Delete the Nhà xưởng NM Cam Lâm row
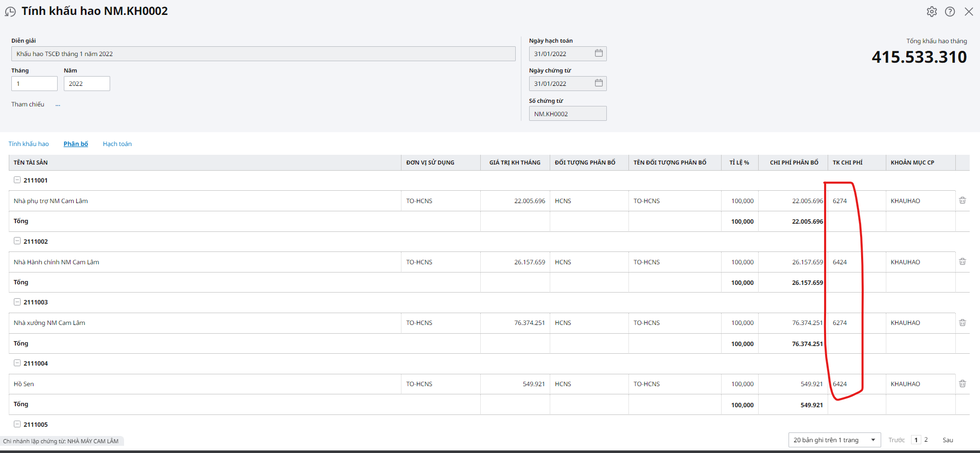The width and height of the screenshot is (980, 453). click(x=962, y=323)
